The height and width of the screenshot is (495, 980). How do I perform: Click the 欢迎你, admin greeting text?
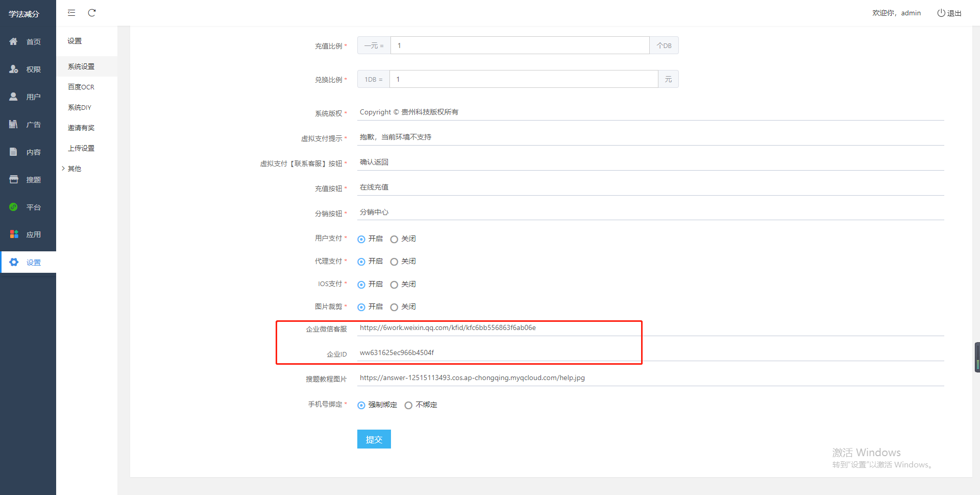click(896, 13)
